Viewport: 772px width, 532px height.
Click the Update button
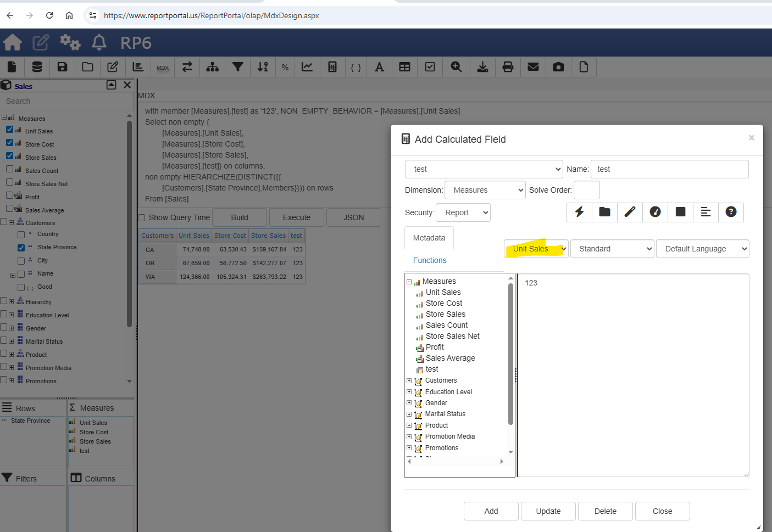tap(548, 511)
